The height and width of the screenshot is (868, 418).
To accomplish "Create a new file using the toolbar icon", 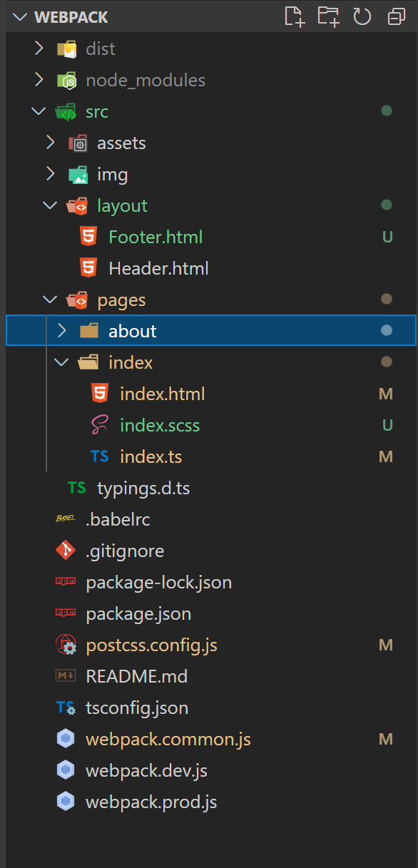I will pos(295,16).
